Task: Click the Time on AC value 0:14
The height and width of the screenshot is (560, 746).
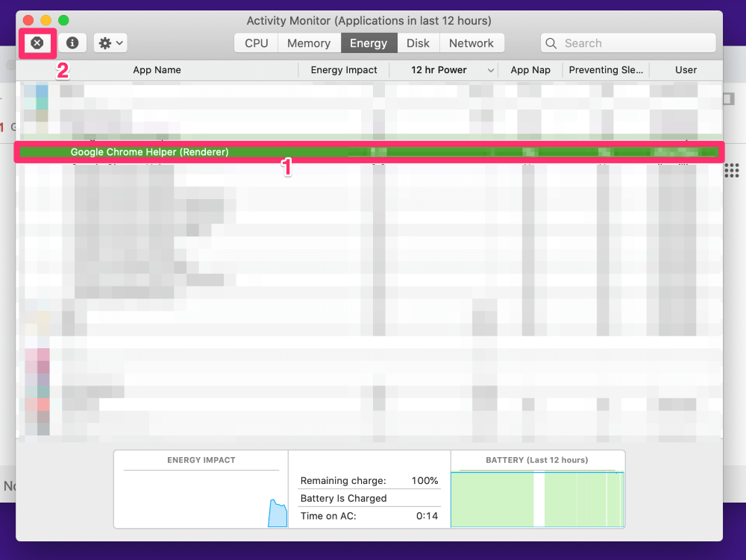Action: point(427,516)
